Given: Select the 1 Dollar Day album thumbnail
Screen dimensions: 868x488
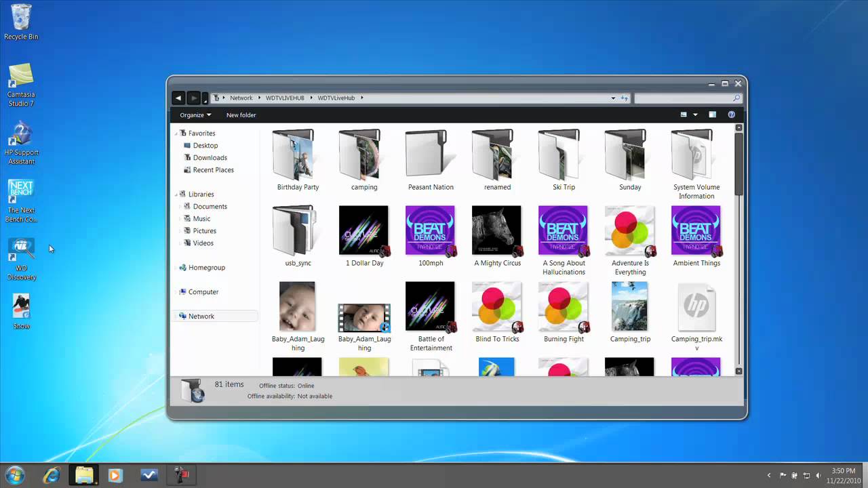Looking at the screenshot, I should pyautogui.click(x=364, y=230).
